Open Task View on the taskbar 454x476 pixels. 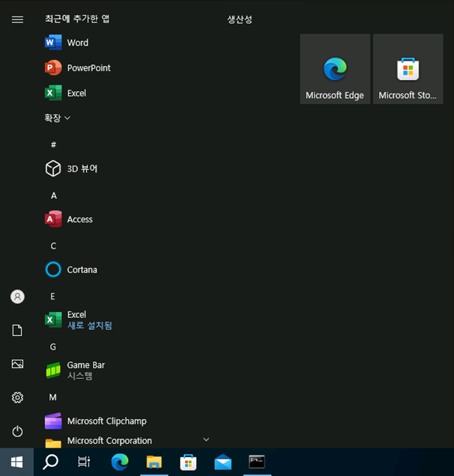click(x=84, y=462)
